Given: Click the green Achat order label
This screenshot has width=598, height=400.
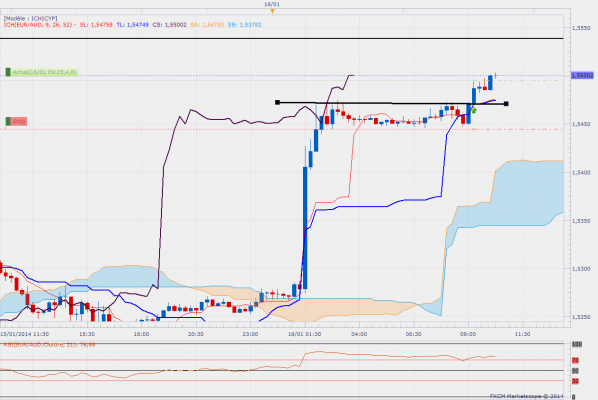Looking at the screenshot, I should (x=45, y=72).
